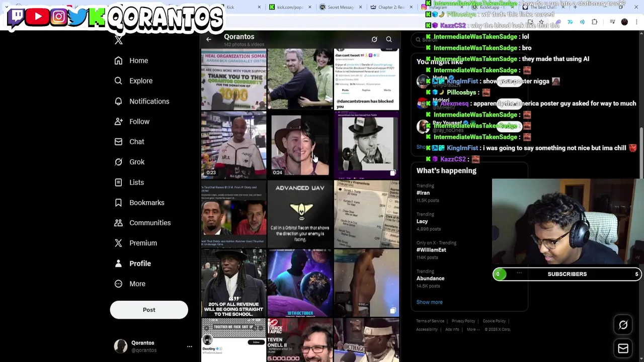Open the #Iran trending topic
This screenshot has width=644, height=362.
click(x=423, y=193)
